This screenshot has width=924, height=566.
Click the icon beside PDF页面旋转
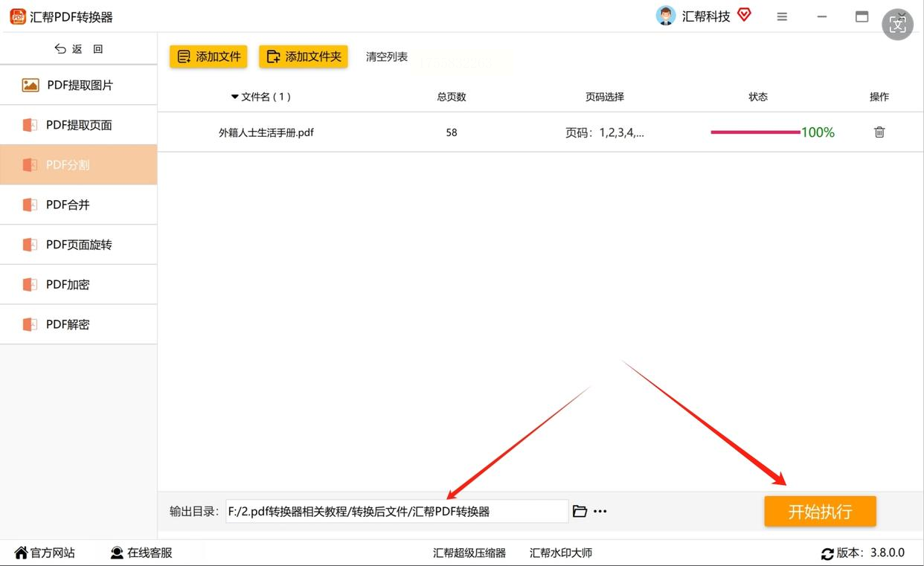point(30,244)
